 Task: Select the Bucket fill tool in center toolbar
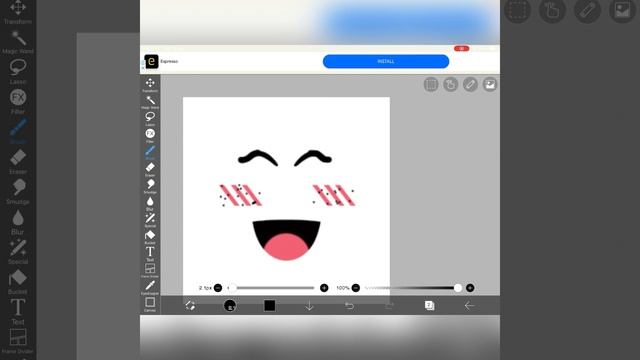point(150,237)
